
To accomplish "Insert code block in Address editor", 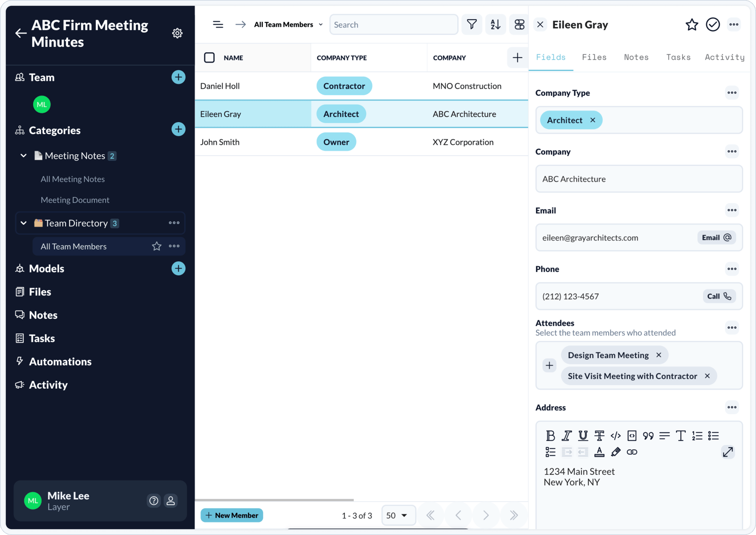I will coord(632,435).
